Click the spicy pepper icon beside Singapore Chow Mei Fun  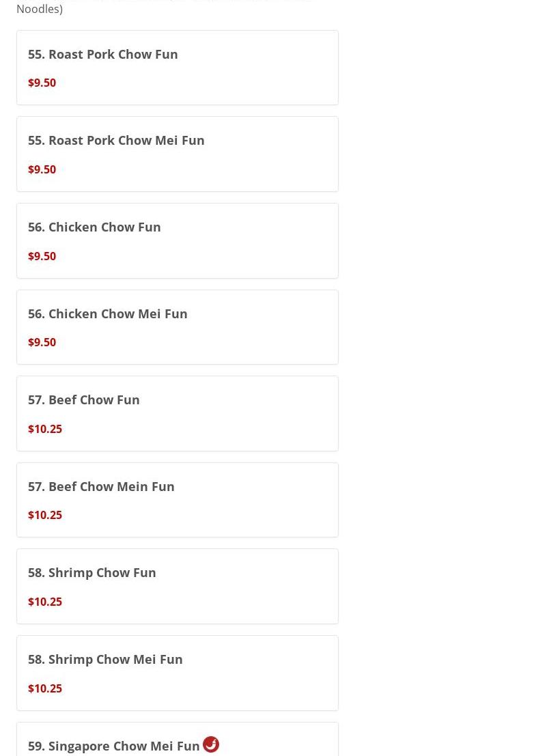click(x=211, y=744)
